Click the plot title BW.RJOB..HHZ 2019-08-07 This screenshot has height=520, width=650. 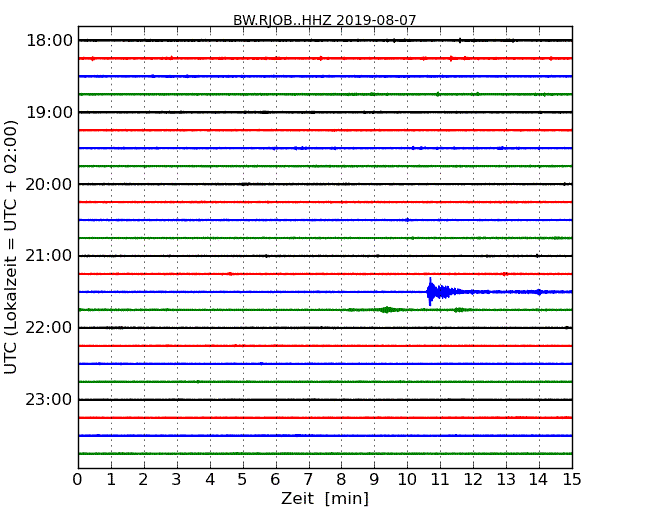tap(324, 20)
